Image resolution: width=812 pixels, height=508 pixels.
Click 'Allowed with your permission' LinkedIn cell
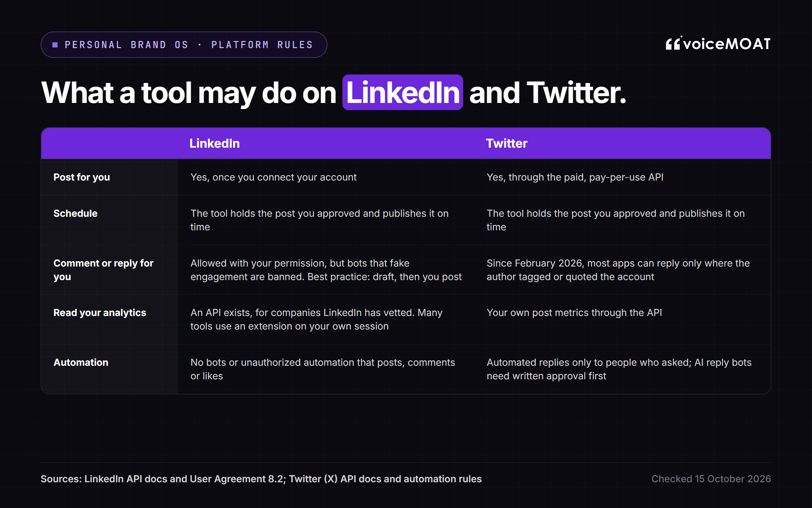pyautogui.click(x=326, y=270)
